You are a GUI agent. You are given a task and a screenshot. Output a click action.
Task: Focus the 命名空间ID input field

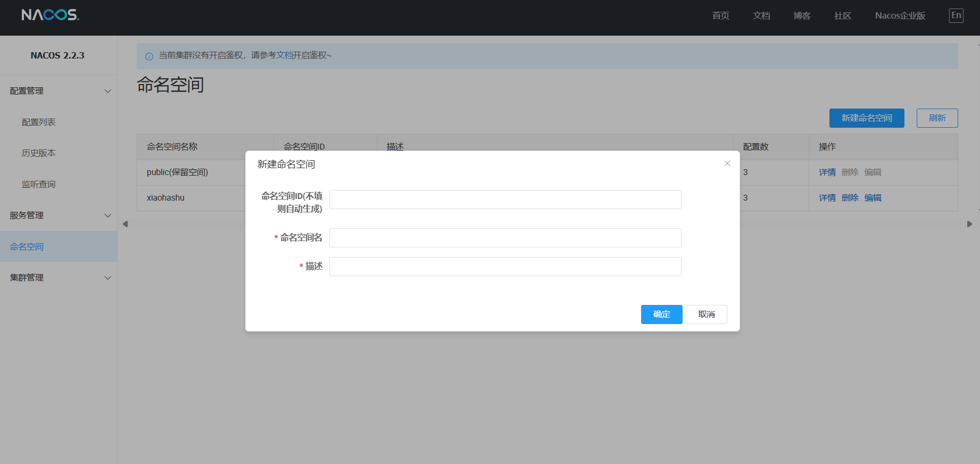(505, 200)
